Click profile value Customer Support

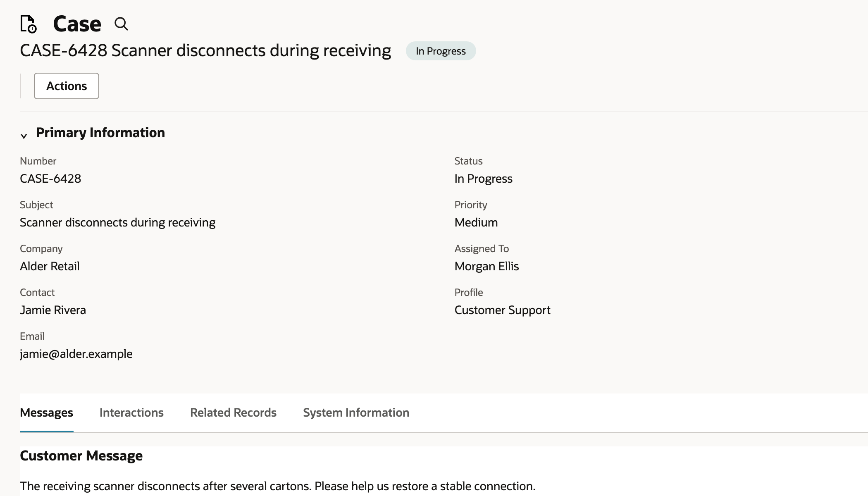(x=502, y=310)
